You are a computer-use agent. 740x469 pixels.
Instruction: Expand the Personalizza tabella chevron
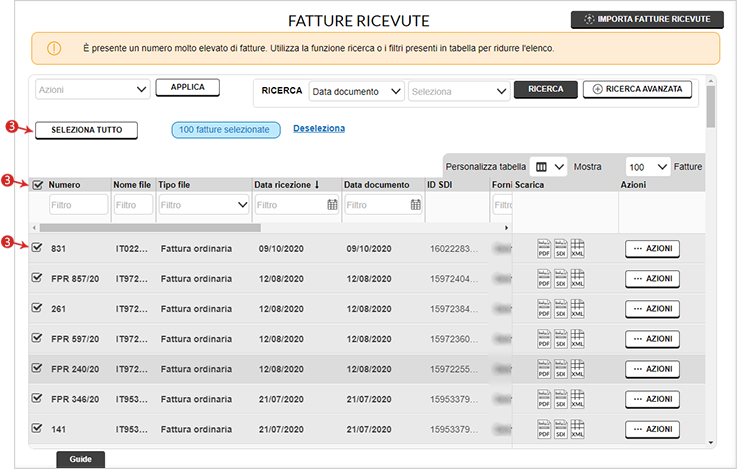click(559, 167)
